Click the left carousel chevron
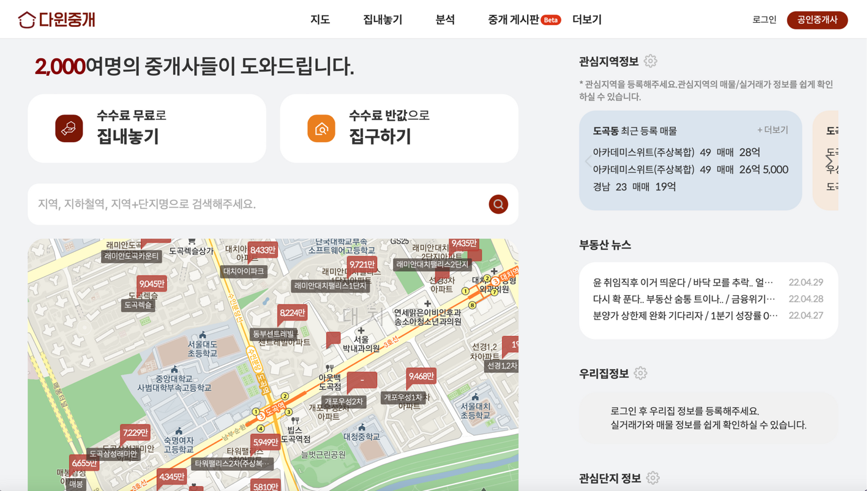This screenshot has width=868, height=491. [588, 160]
